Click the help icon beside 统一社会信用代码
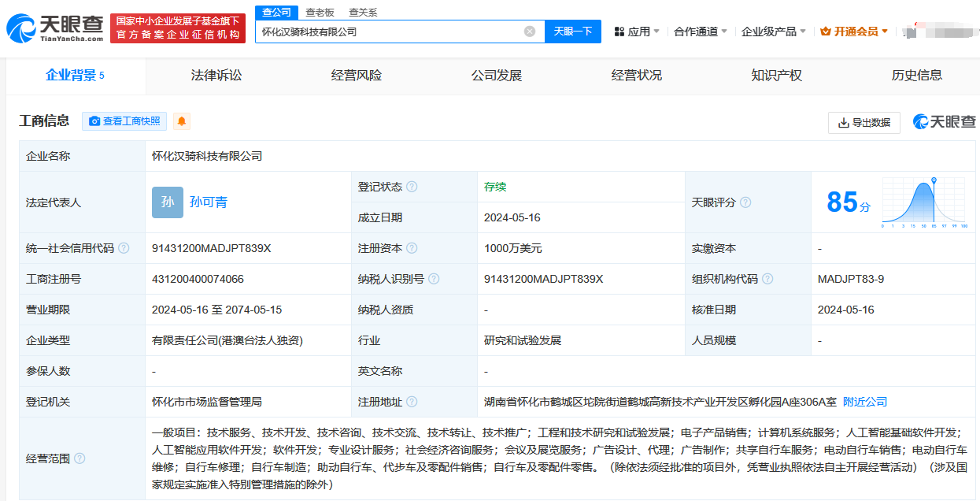The width and height of the screenshot is (980, 501). pyautogui.click(x=124, y=248)
